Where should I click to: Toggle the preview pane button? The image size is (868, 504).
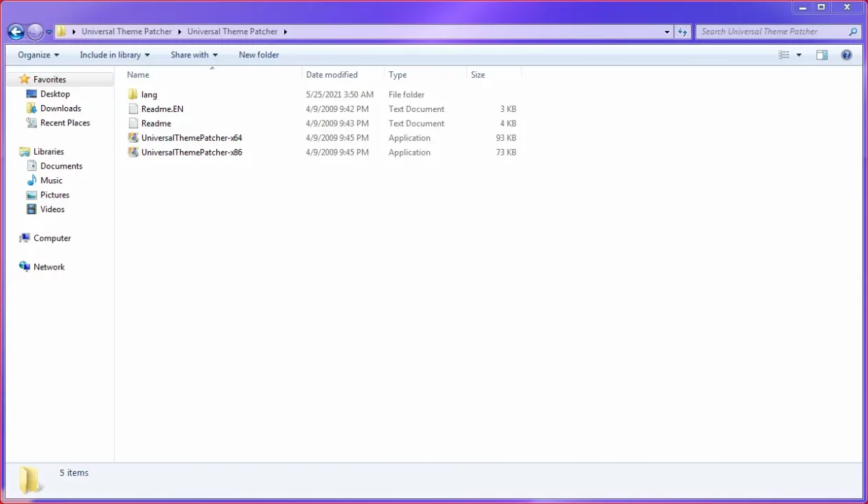click(x=822, y=55)
